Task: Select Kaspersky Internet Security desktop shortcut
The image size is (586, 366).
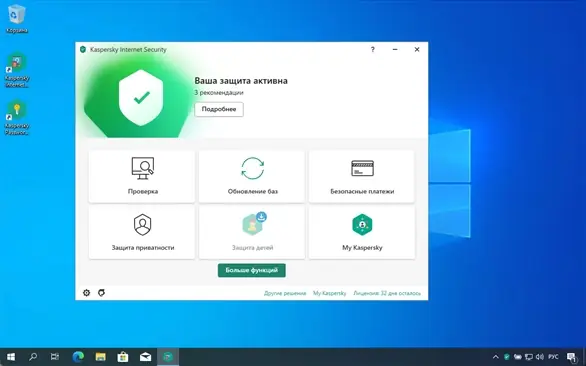Action: click(17, 70)
